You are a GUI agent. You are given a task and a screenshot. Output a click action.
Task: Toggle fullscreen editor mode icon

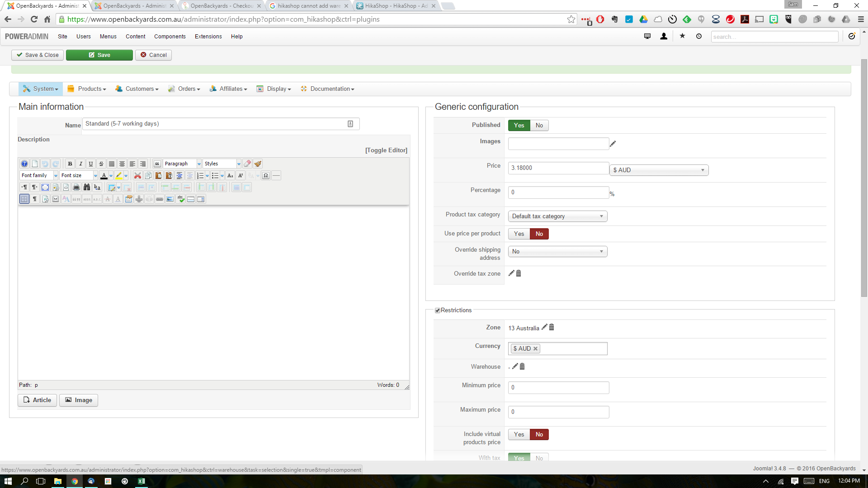pyautogui.click(x=45, y=187)
